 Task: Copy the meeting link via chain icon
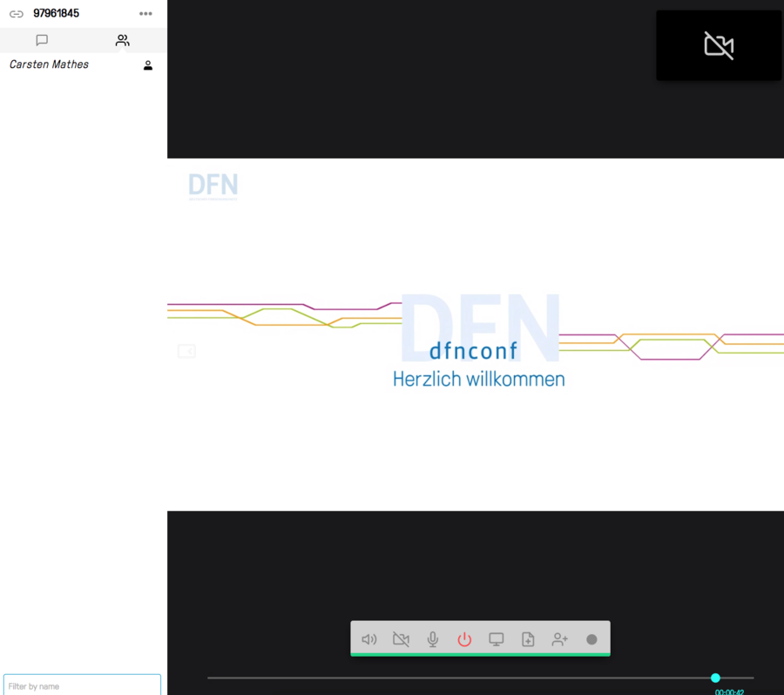point(17,14)
